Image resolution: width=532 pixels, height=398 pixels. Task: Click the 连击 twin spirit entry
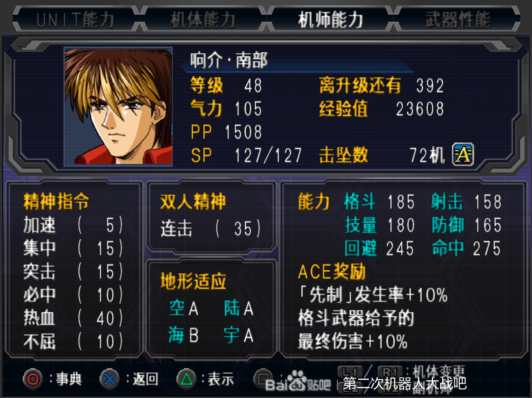(211, 228)
